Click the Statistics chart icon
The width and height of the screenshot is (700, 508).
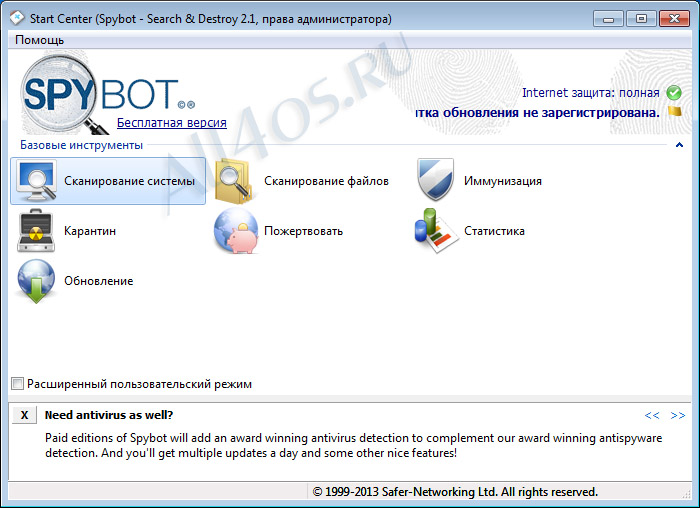click(436, 231)
